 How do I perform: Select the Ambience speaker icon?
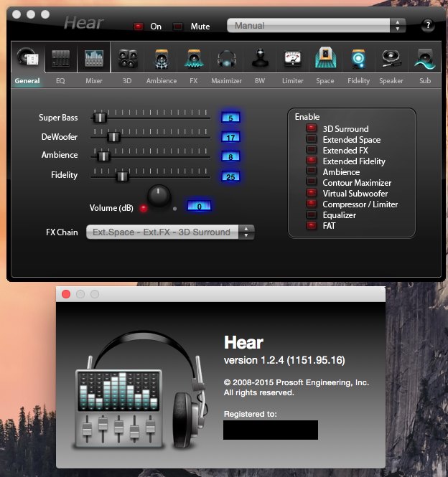pos(162,58)
